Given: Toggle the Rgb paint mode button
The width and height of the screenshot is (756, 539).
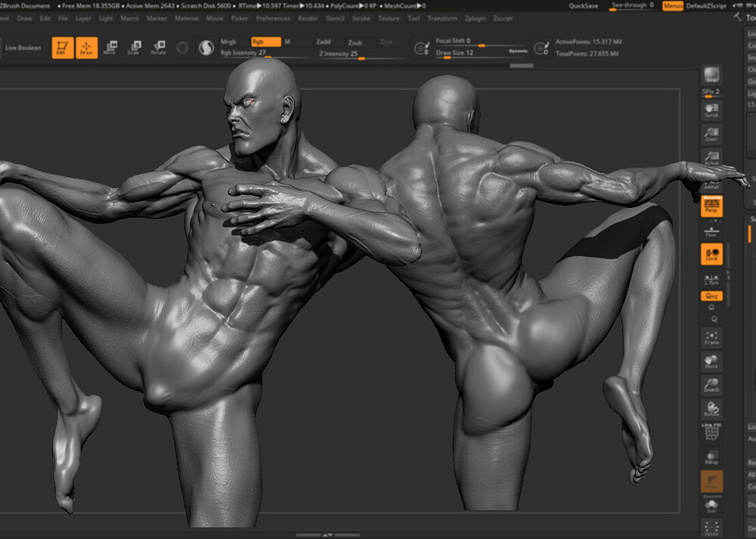Looking at the screenshot, I should click(265, 42).
